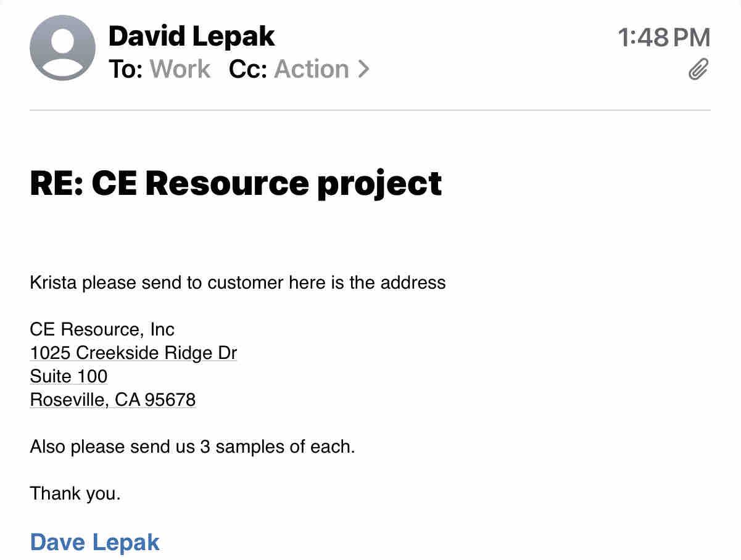Click the blue "Dave Lepak" signature

point(95,542)
